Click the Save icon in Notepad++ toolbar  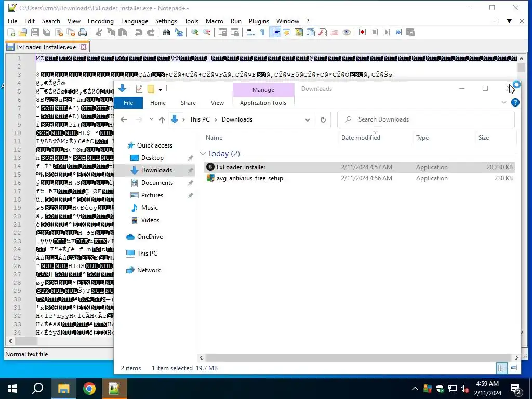click(35, 33)
